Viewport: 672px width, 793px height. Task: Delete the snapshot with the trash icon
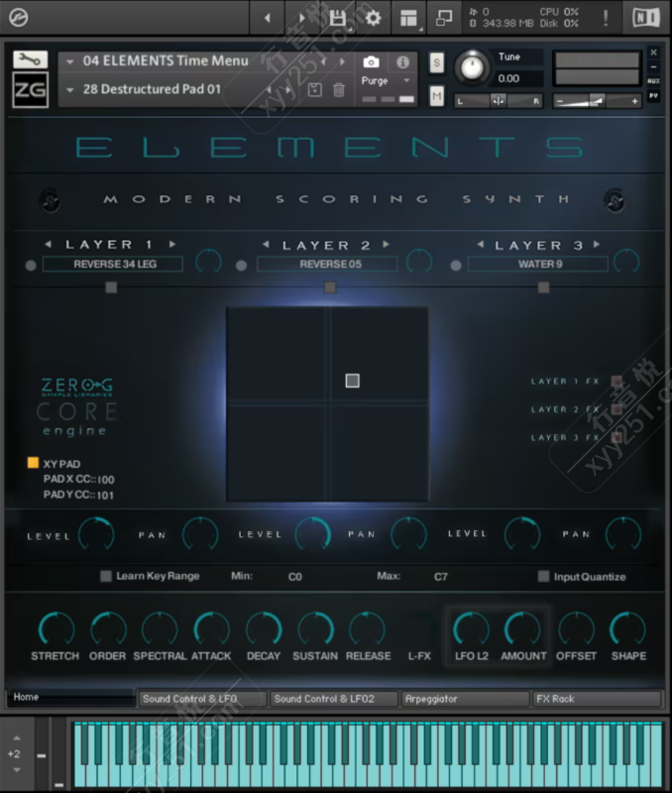pyautogui.click(x=339, y=90)
